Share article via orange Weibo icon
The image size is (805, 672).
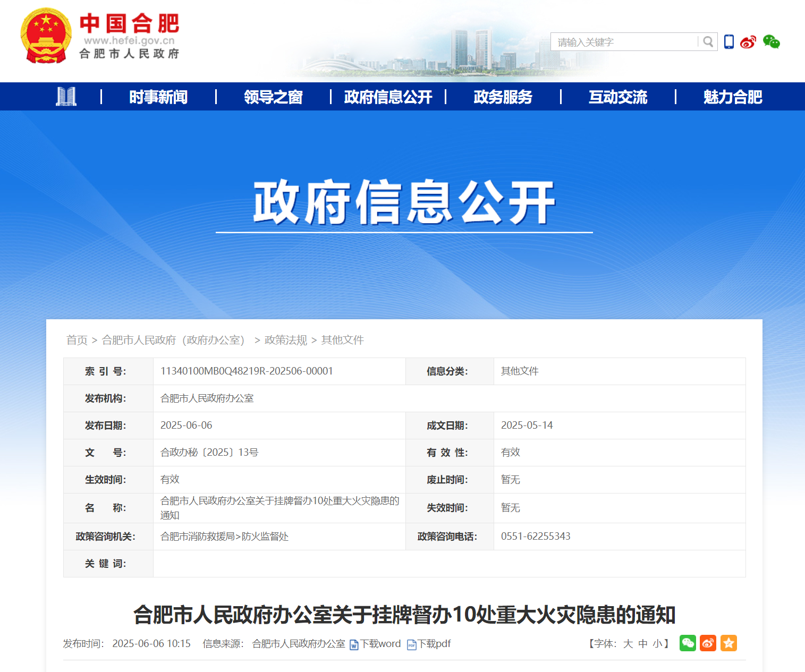708,643
